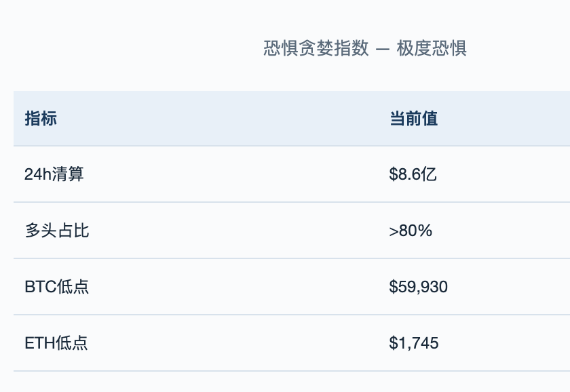
Task: Select the BTC低点 row label
Action: [x=57, y=287]
